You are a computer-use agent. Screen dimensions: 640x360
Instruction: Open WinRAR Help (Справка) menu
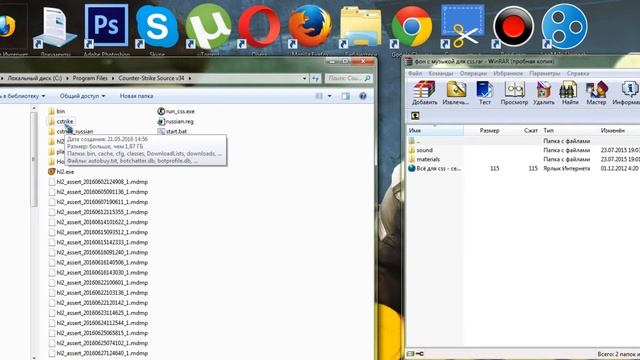tap(578, 73)
